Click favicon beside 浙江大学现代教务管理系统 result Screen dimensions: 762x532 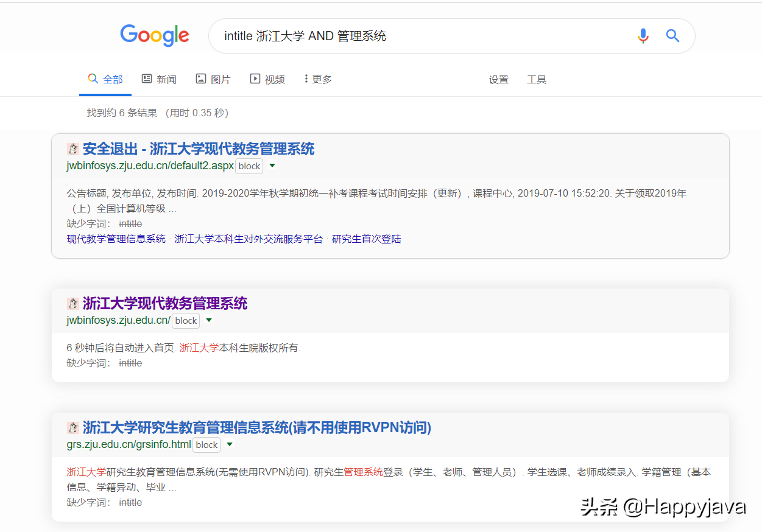[73, 304]
